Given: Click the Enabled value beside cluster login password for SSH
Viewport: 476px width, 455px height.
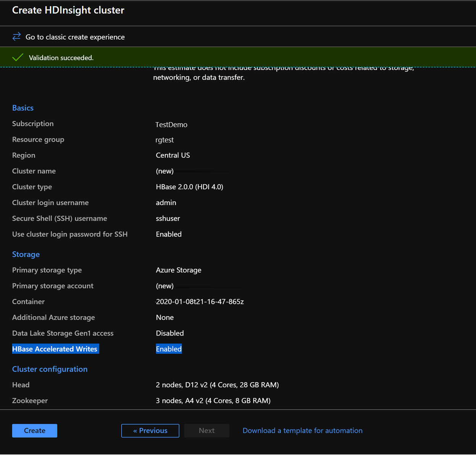Looking at the screenshot, I should click(168, 234).
